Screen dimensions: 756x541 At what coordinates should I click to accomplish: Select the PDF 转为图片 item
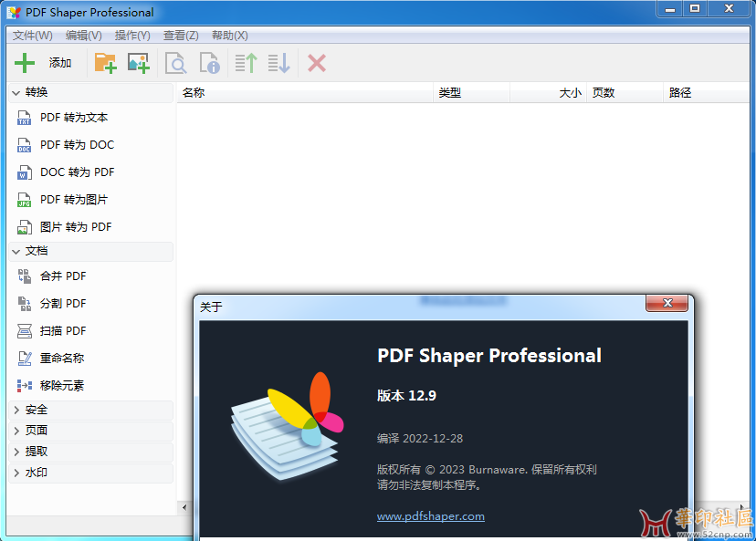tap(74, 200)
